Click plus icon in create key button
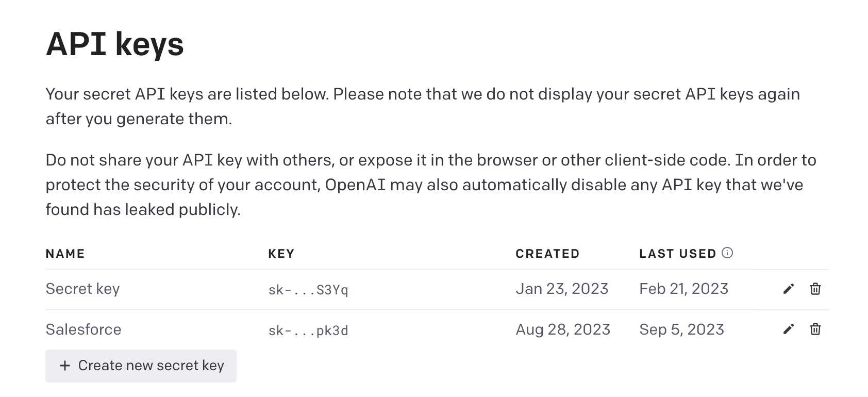The image size is (868, 397). pos(65,366)
